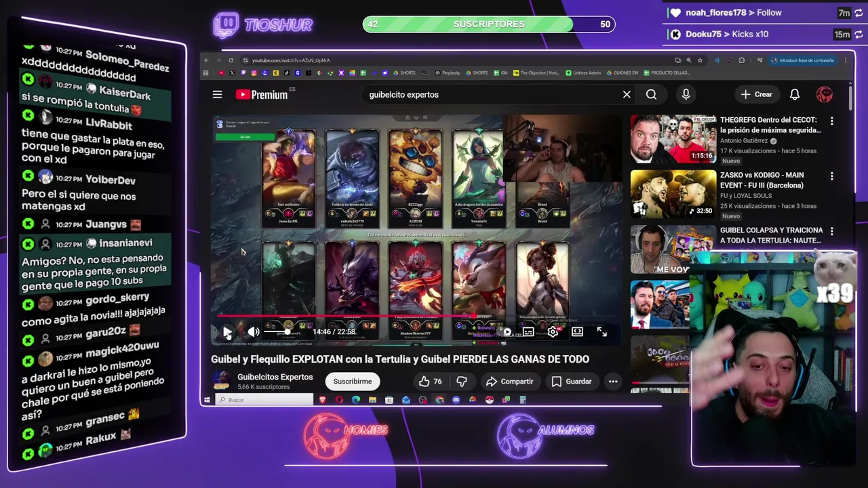The image size is (868, 488).
Task: Open options for ZASKO vs KODIGO video
Action: coord(831,176)
